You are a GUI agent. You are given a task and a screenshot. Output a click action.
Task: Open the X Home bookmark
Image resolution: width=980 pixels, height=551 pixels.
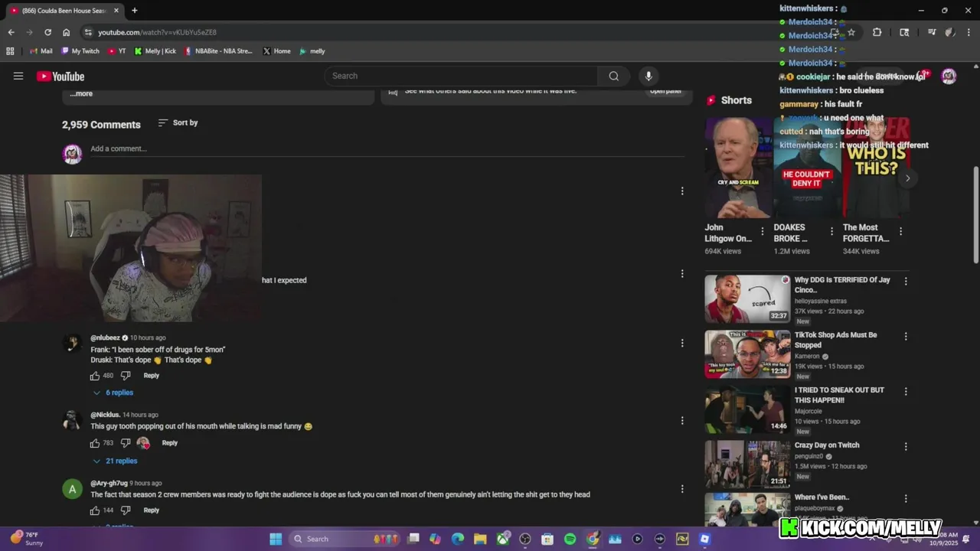[276, 51]
